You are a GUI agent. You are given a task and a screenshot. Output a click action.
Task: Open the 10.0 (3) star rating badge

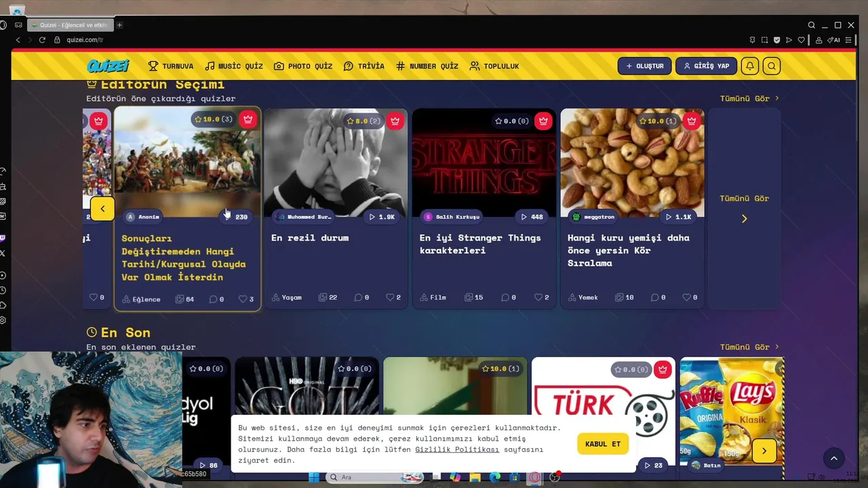point(213,119)
